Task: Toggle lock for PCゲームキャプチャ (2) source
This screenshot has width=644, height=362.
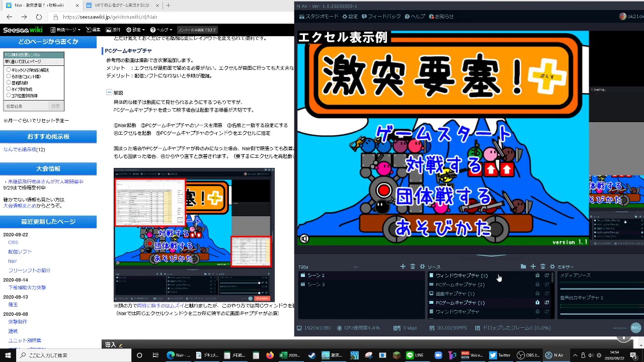Action: pos(537,285)
